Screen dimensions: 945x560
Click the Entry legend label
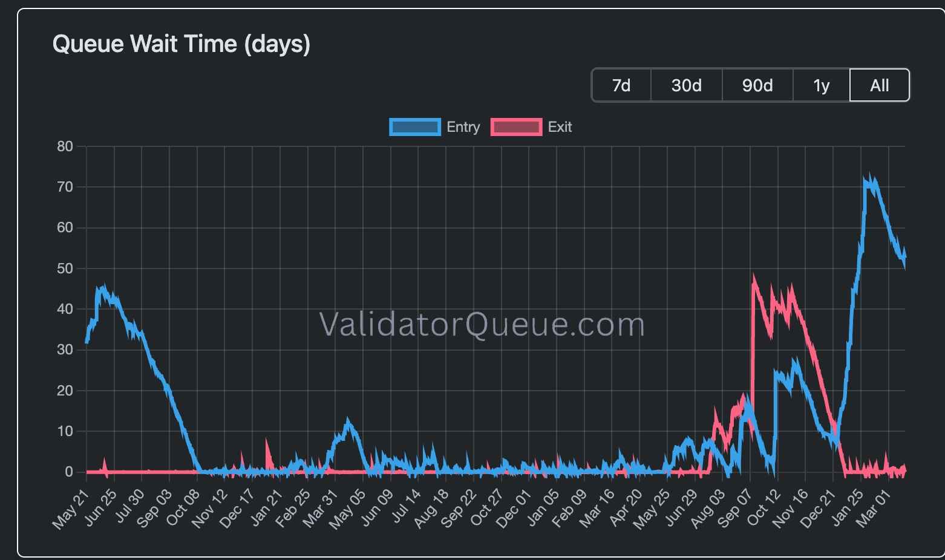[463, 127]
